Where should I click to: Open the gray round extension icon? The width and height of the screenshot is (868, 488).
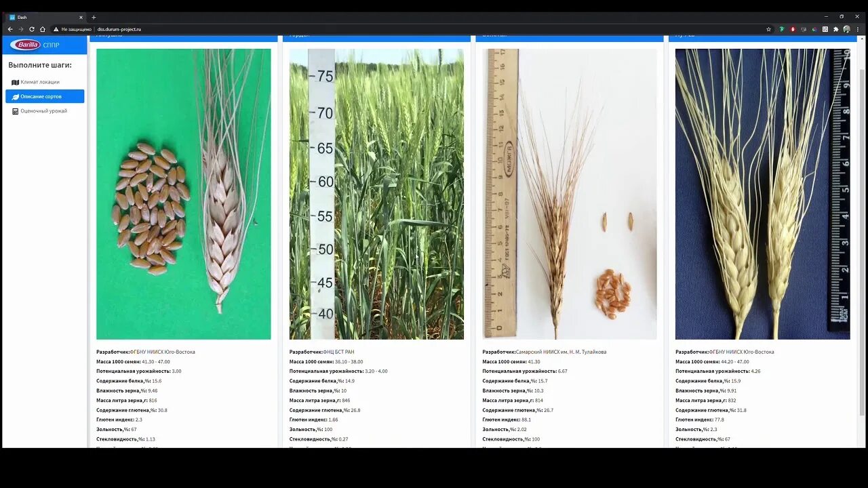click(x=804, y=29)
